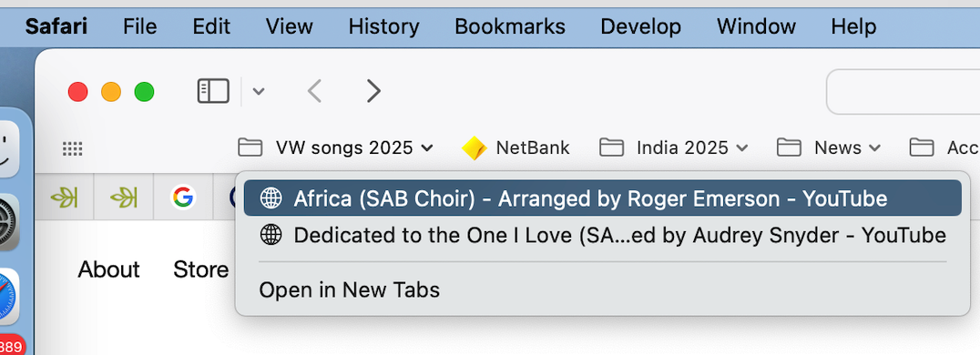Open the NetBank bookmark
The width and height of the screenshot is (980, 355).
tap(516, 148)
